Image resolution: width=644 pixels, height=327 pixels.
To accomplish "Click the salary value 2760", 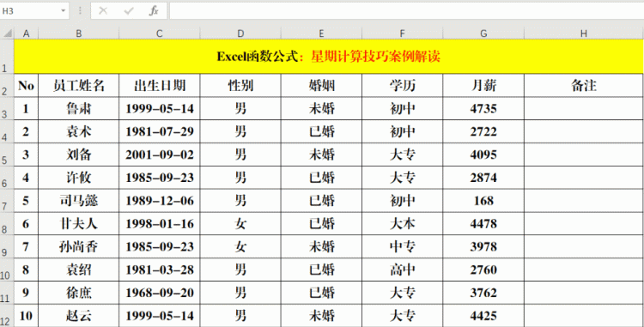I will [483, 269].
